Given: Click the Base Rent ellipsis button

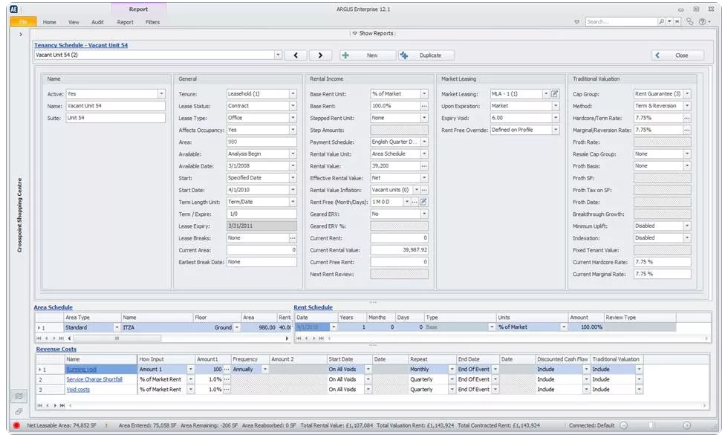Looking at the screenshot, I should coord(424,106).
